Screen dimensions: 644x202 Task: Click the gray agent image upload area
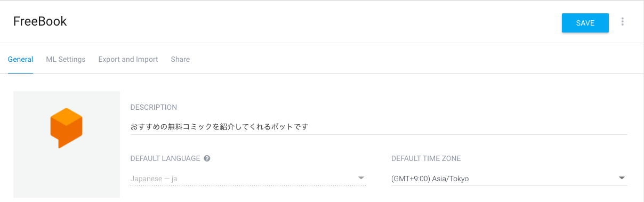coord(67,144)
